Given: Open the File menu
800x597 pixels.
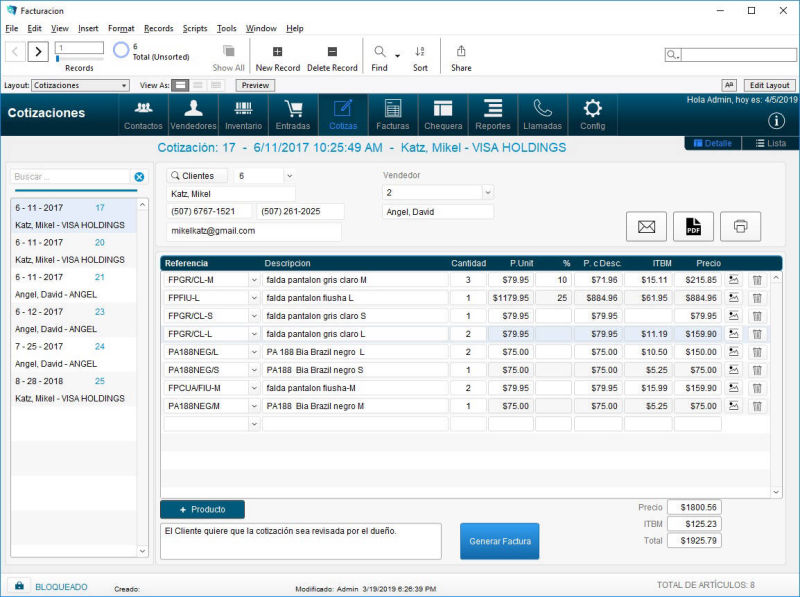Looking at the screenshot, I should click(11, 28).
